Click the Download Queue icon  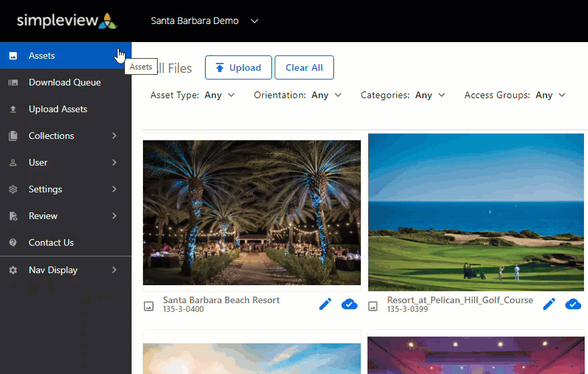13,82
